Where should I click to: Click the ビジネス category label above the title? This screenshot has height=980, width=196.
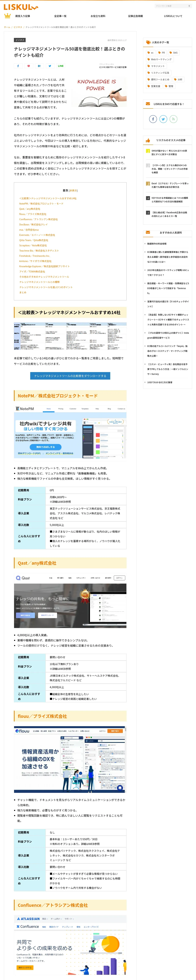point(20,40)
